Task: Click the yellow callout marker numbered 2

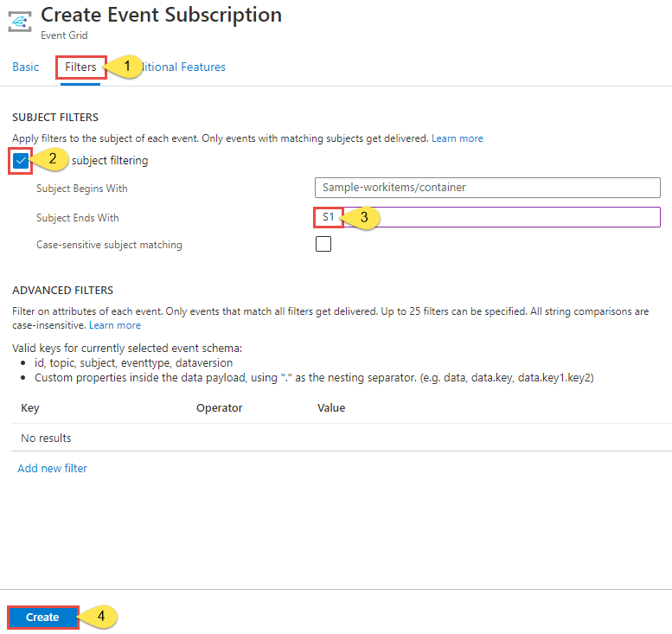Action: pos(53,159)
